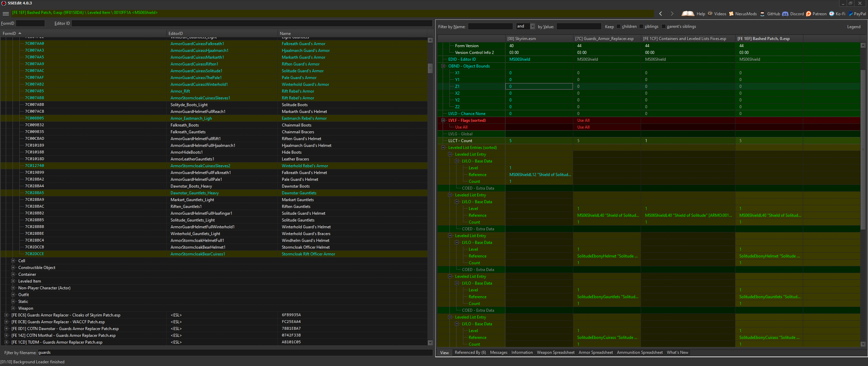Screen dimensions: 868x366
Task: Click the left tree scrollbar down arrow
Action: [x=430, y=343]
